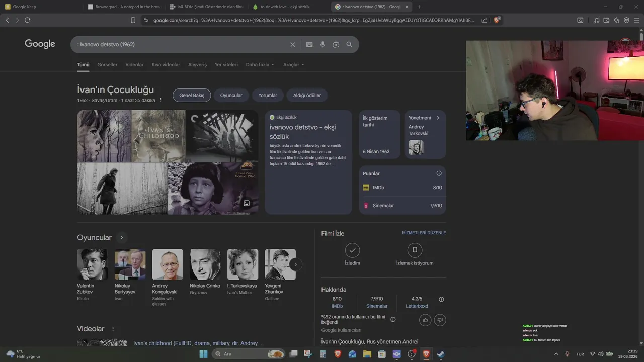Select the Videolar search tab
The height and width of the screenshot is (362, 644).
134,65
